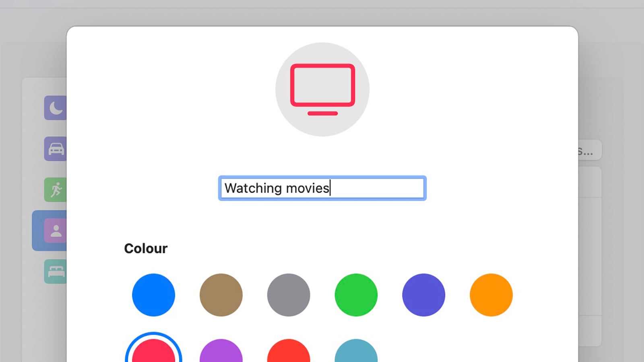Select the red-orange colour swatch
This screenshot has width=644, height=362.
(x=288, y=354)
